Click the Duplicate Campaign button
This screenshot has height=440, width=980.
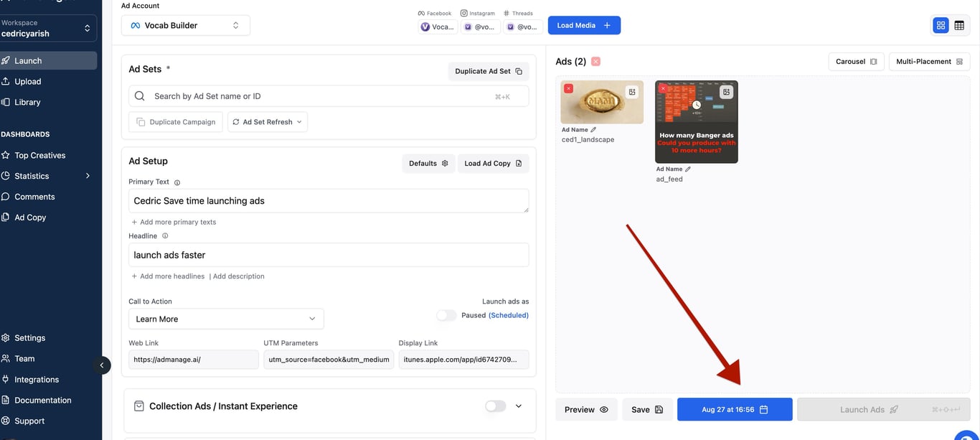176,122
